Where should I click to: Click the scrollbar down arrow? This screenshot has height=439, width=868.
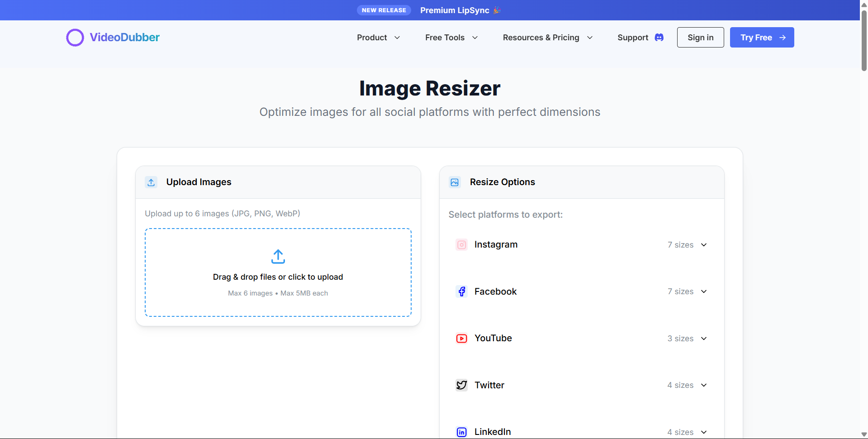click(x=864, y=435)
